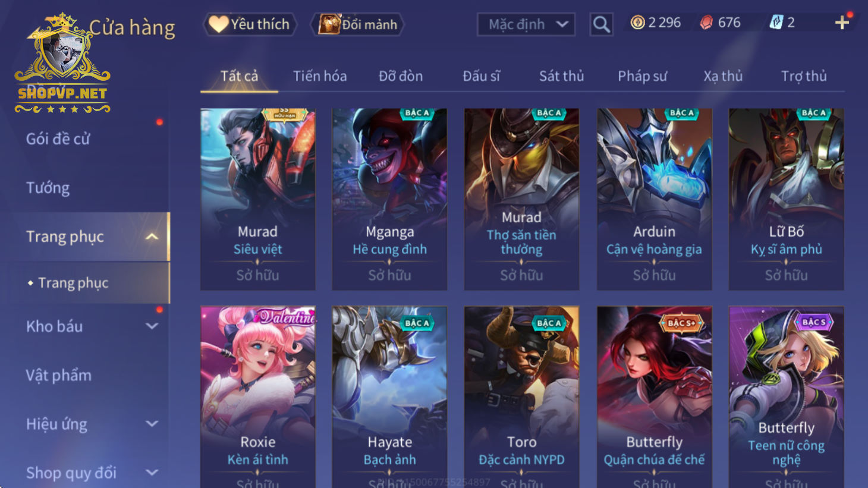868x488 pixels.
Task: Switch to the Pháp sư tab
Action: pyautogui.click(x=642, y=76)
